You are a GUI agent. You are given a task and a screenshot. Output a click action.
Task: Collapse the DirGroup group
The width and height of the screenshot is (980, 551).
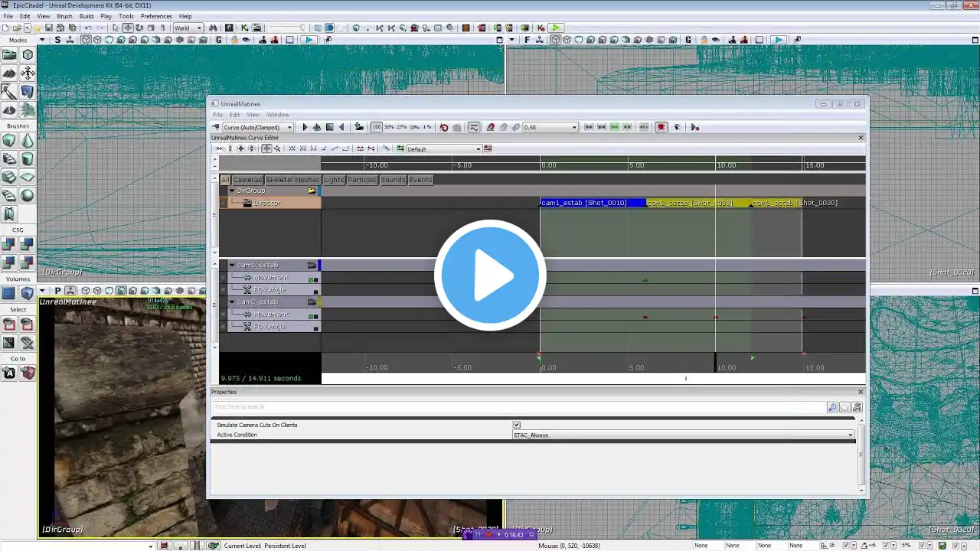tap(232, 191)
